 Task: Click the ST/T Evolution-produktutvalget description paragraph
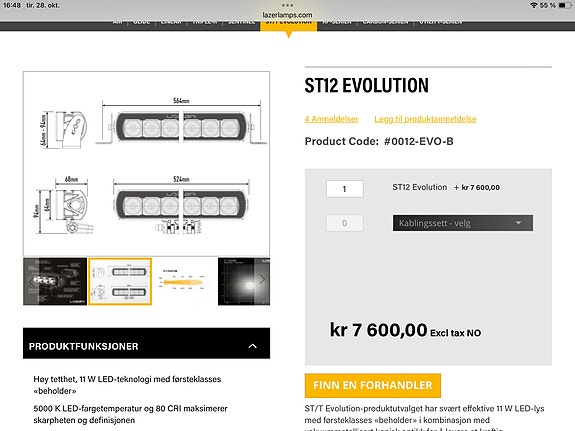pos(424,418)
